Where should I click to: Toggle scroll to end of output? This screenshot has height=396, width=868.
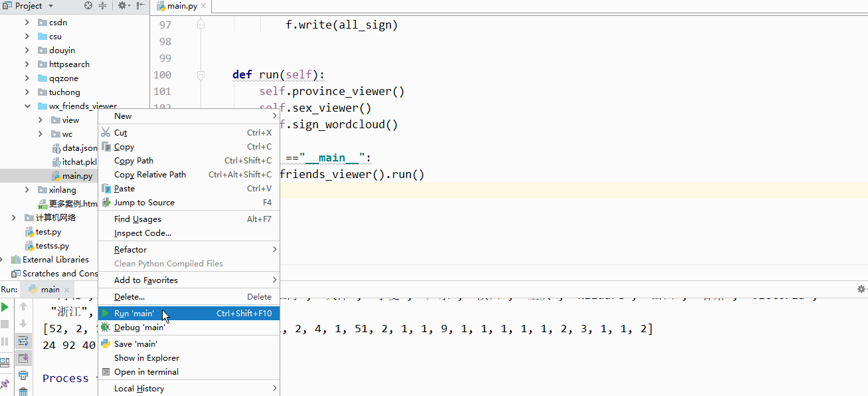[23, 358]
